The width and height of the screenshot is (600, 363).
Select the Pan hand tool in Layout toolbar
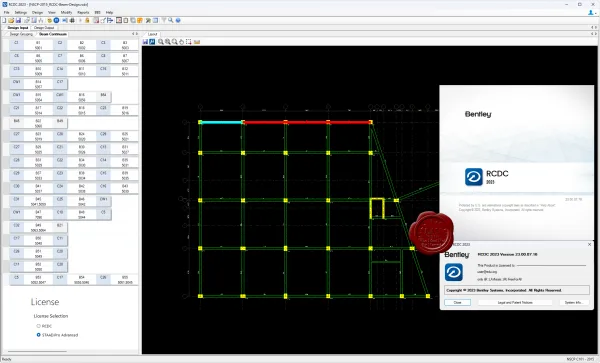(182, 42)
